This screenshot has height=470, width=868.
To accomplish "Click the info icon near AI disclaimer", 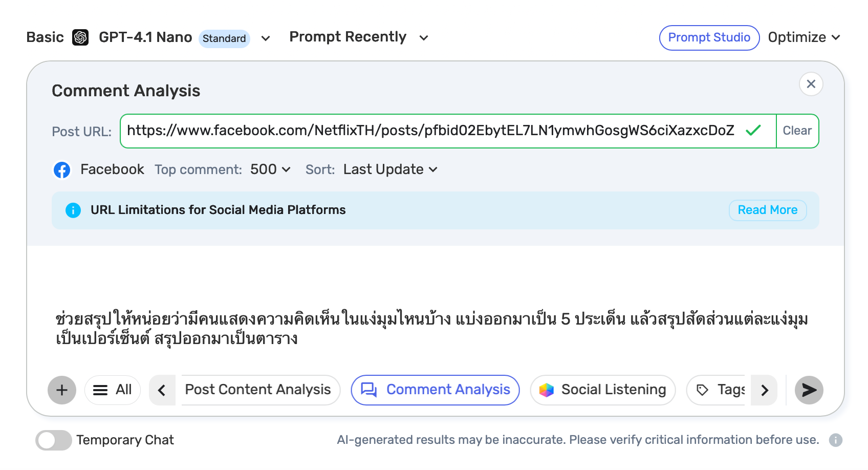I will (835, 440).
